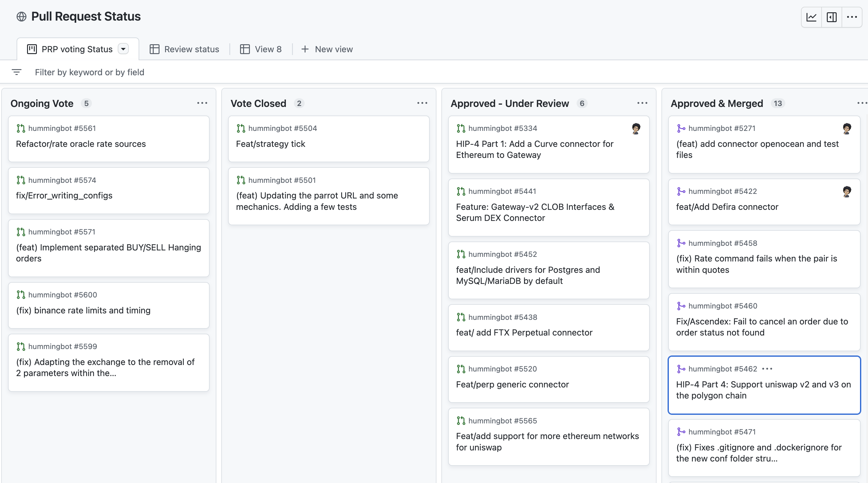Open the Vote Closed column menu
Screen dimensions: 868x483
[422, 103]
